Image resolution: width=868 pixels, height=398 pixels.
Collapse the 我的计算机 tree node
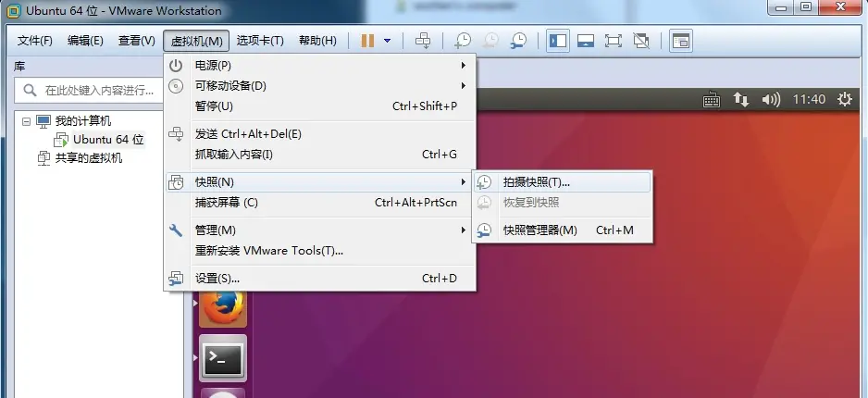pyautogui.click(x=26, y=120)
